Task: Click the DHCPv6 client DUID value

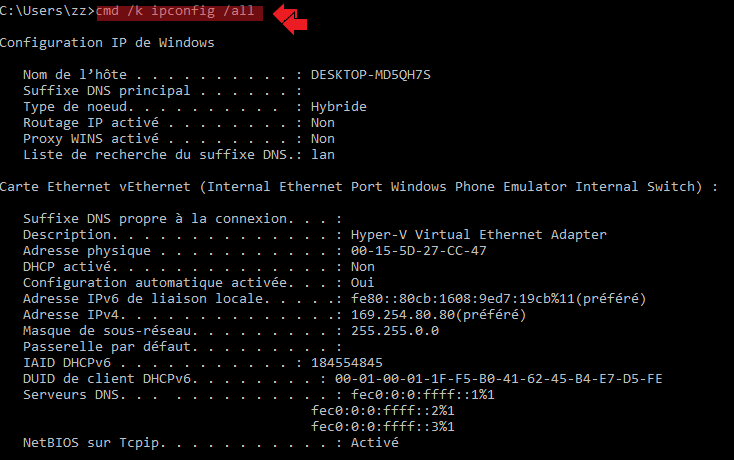Action: [x=498, y=378]
